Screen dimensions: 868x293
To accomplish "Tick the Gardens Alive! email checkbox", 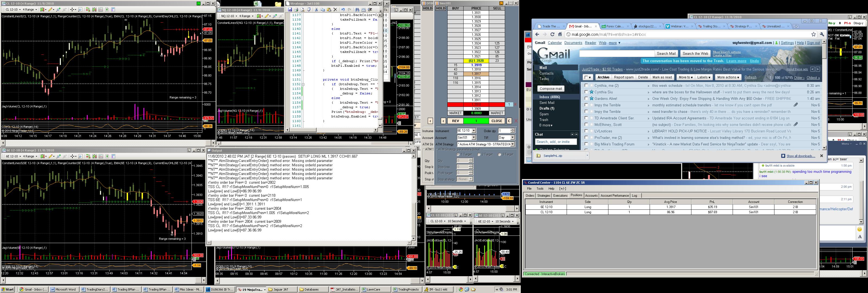I will click(x=586, y=98).
